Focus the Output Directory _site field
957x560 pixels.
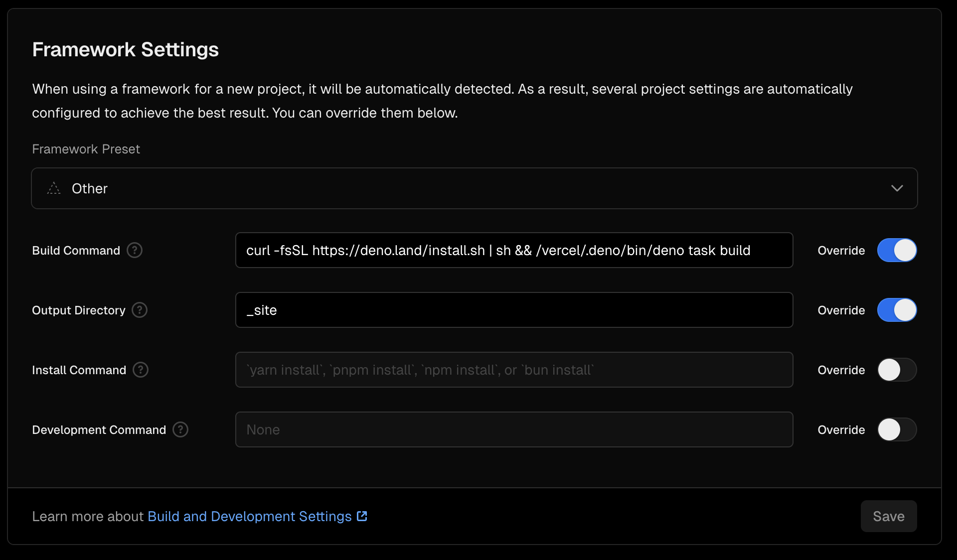pos(513,310)
